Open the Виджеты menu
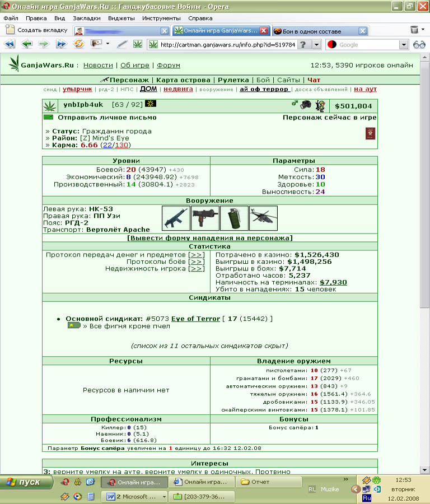 click(x=121, y=18)
